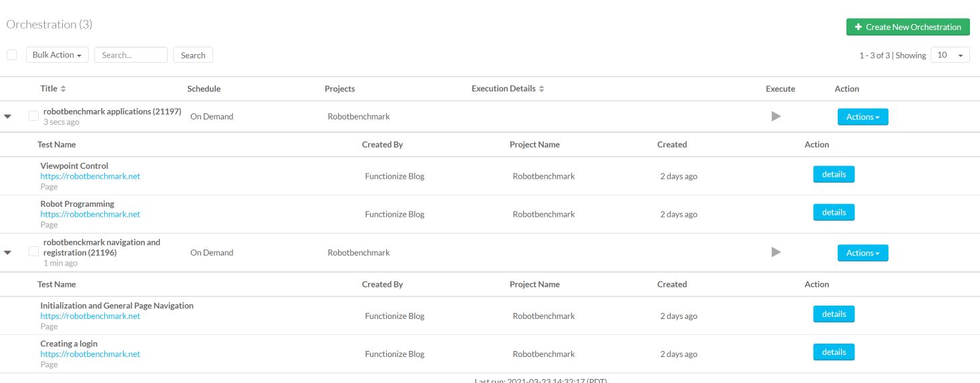980x383 pixels.
Task: View details for Viewpoint Control test
Action: click(833, 174)
